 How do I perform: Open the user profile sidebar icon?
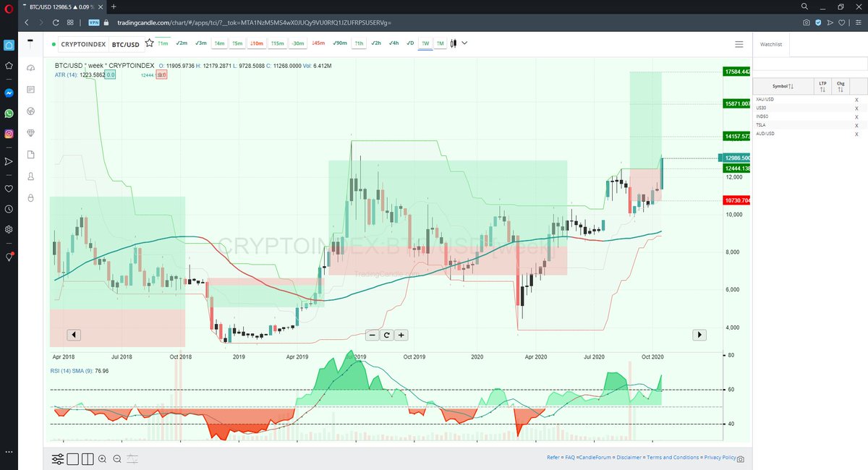pos(30,176)
